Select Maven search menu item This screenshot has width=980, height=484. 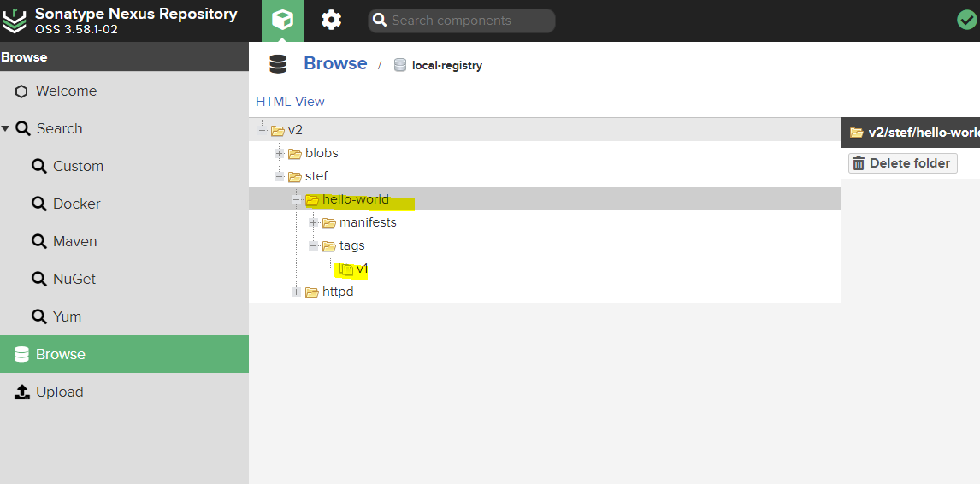click(x=74, y=241)
